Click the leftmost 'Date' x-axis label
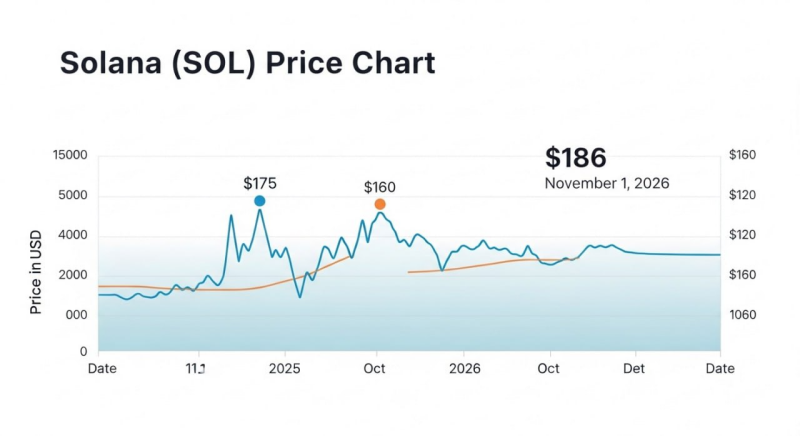Image resolution: width=800 pixels, height=436 pixels. [x=102, y=368]
